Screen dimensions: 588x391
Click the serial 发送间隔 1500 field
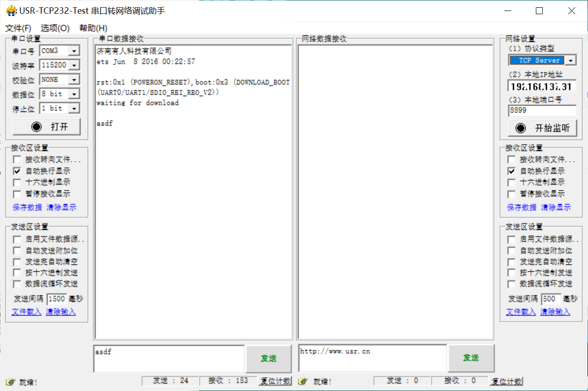click(57, 299)
